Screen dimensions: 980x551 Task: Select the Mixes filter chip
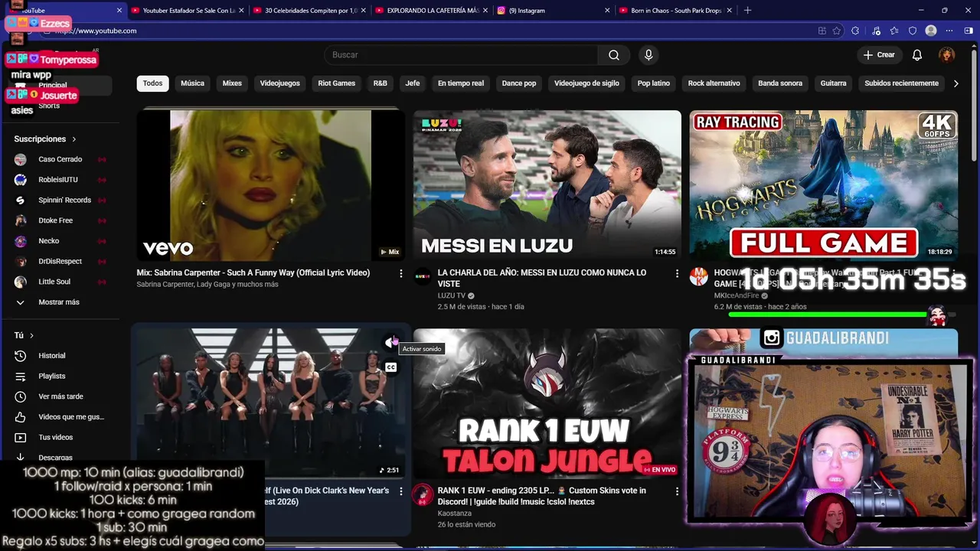[232, 83]
